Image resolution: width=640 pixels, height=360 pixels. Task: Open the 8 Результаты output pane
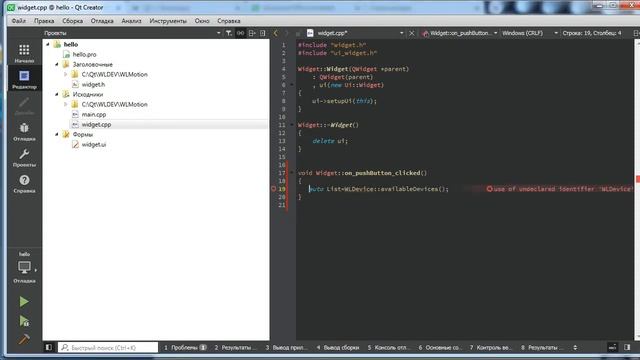click(542, 347)
